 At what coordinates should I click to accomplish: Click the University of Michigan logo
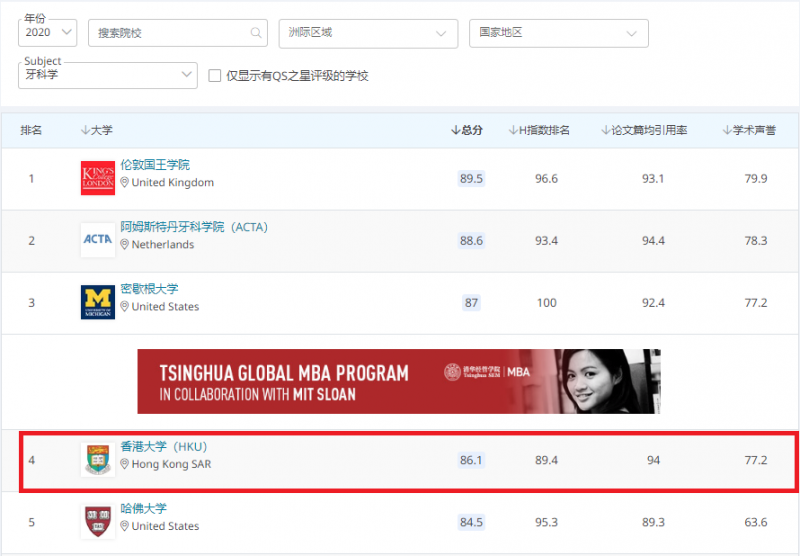[98, 302]
